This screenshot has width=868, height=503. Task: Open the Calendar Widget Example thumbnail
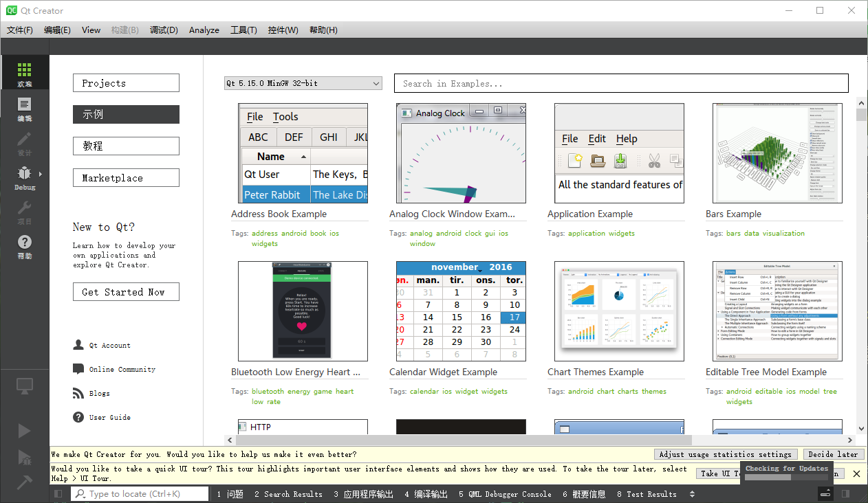(x=461, y=311)
